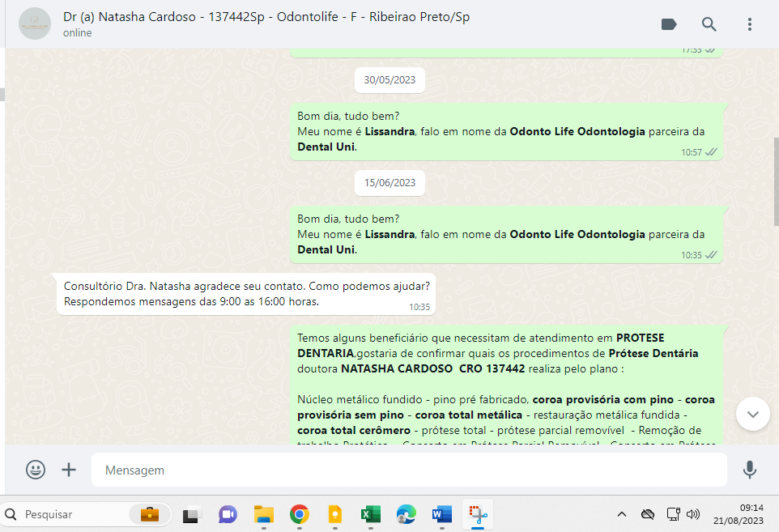779x532 pixels.
Task: Open Snipping Tool from taskbar
Action: (x=478, y=515)
